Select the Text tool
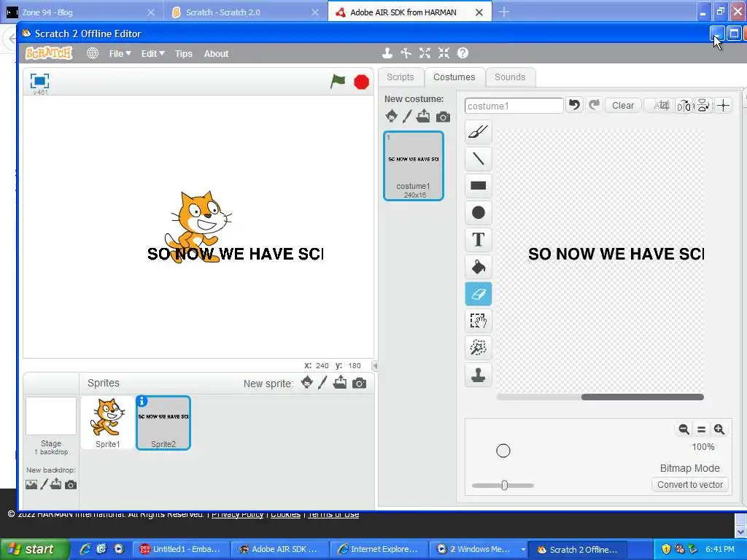The image size is (747, 560). [x=478, y=239]
